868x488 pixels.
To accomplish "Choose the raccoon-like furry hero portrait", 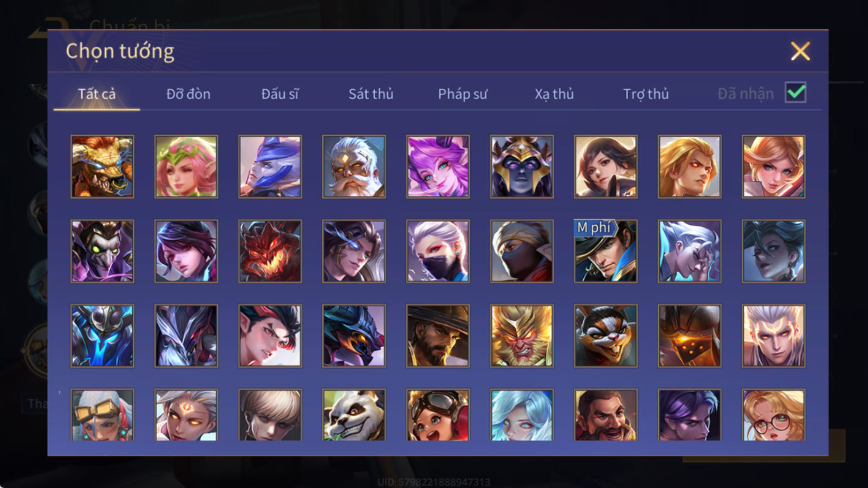I will pyautogui.click(x=605, y=336).
